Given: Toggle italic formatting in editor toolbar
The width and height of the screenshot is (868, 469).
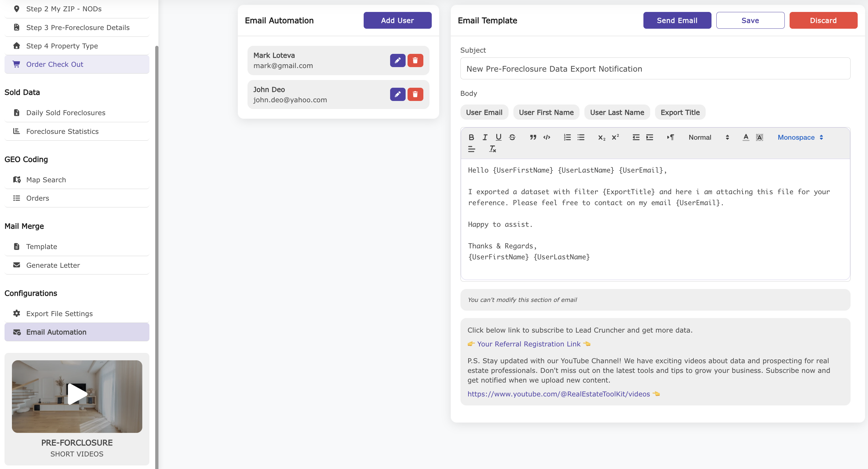Looking at the screenshot, I should pyautogui.click(x=485, y=137).
